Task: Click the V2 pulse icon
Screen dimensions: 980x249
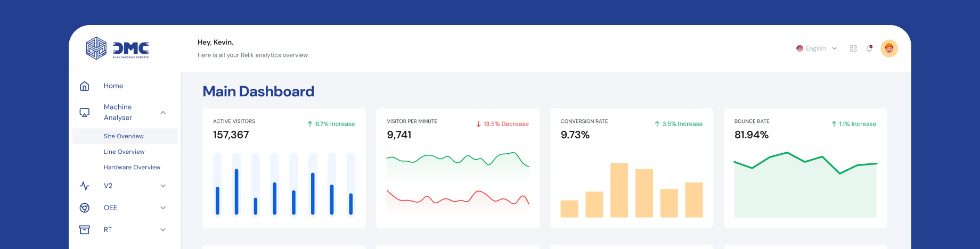Action: tap(84, 186)
